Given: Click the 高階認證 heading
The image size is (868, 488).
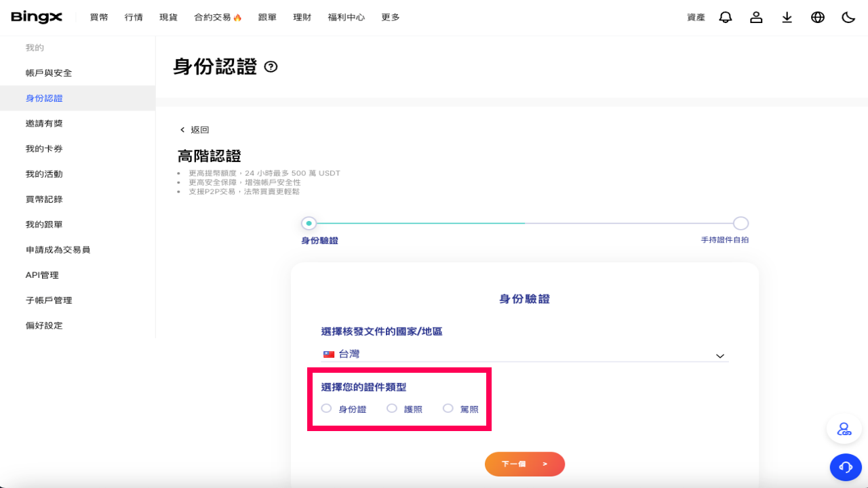Looking at the screenshot, I should (210, 156).
